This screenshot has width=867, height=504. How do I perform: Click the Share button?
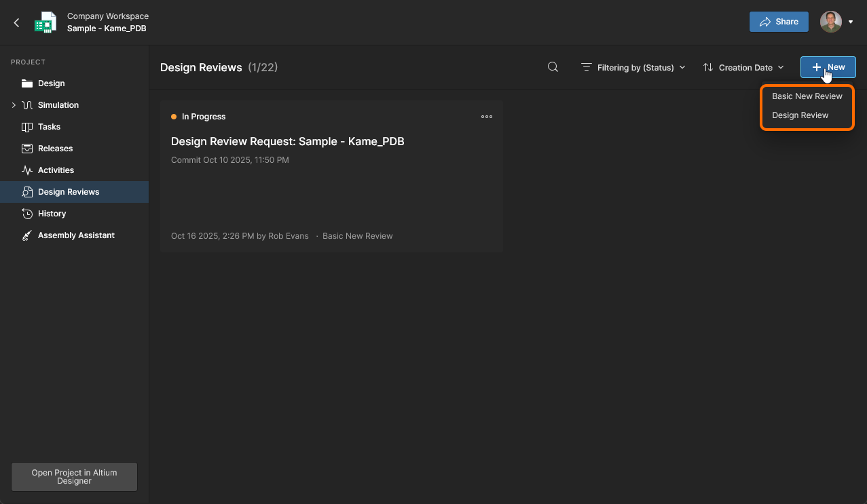point(778,21)
